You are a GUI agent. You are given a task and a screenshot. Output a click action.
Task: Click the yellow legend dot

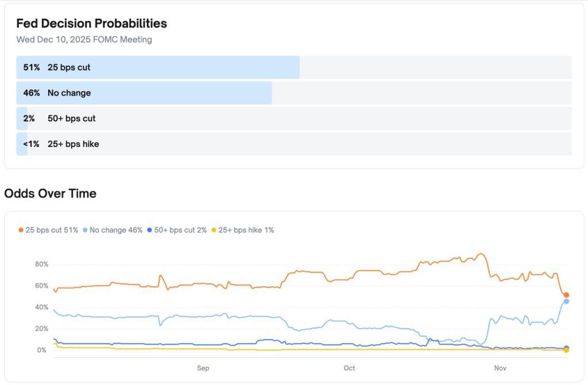(214, 230)
